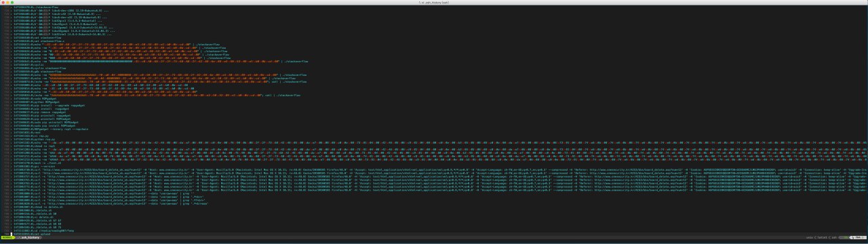
Task: Click the yellow minimize window button
Action: [x=7, y=3]
